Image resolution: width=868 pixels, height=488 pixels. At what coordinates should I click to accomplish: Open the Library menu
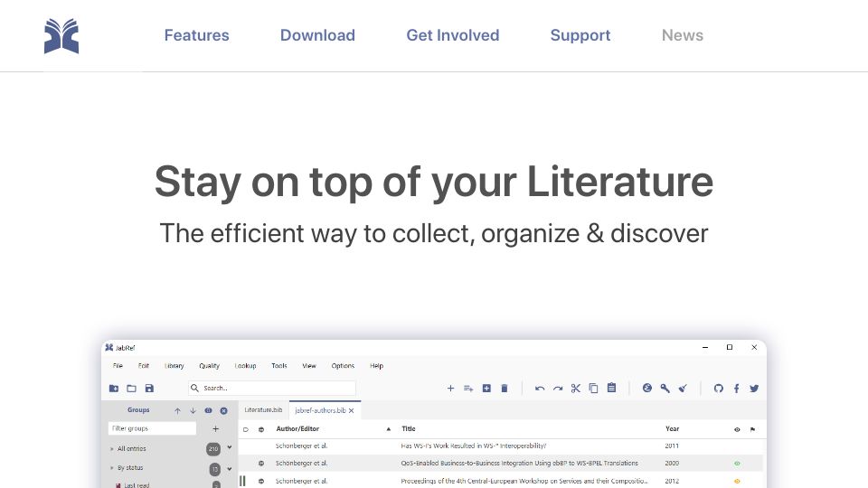[174, 366]
